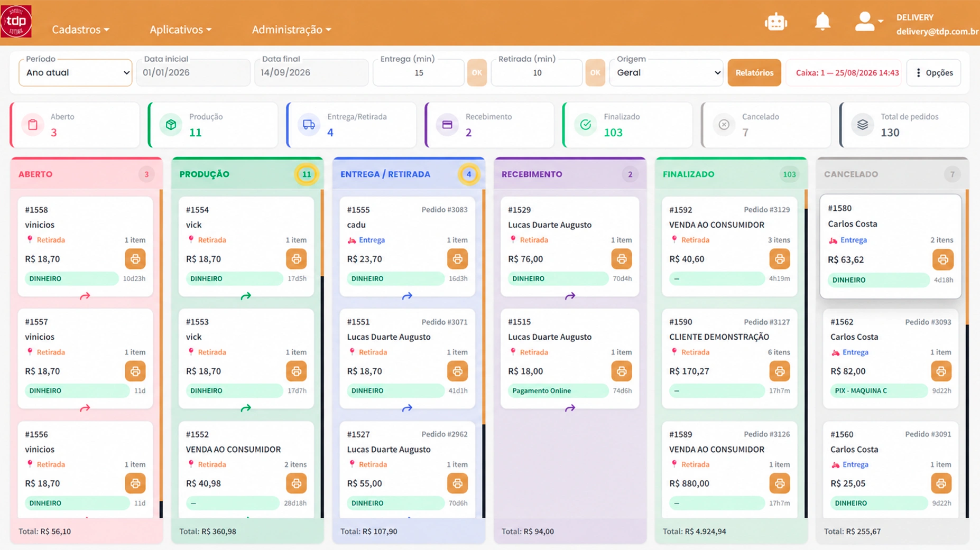Print order #1555 receipt
This screenshot has height=550, width=980.
457,259
